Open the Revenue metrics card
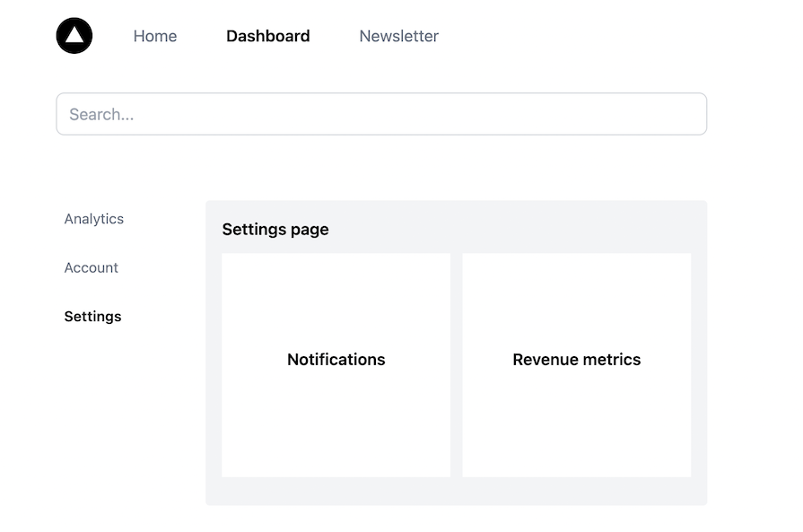Viewport: 803px width, 532px height. pos(577,365)
